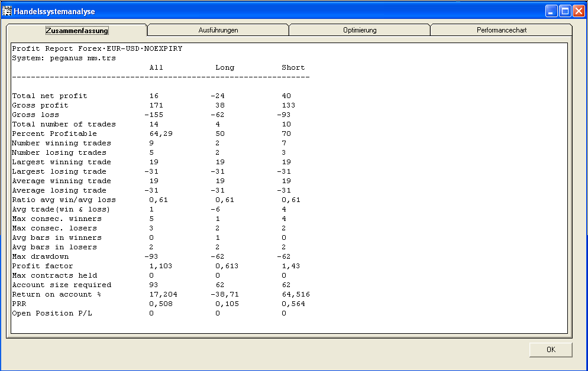This screenshot has width=588, height=371.
Task: Click the Profit factor Short value 1,43
Action: [x=291, y=266]
